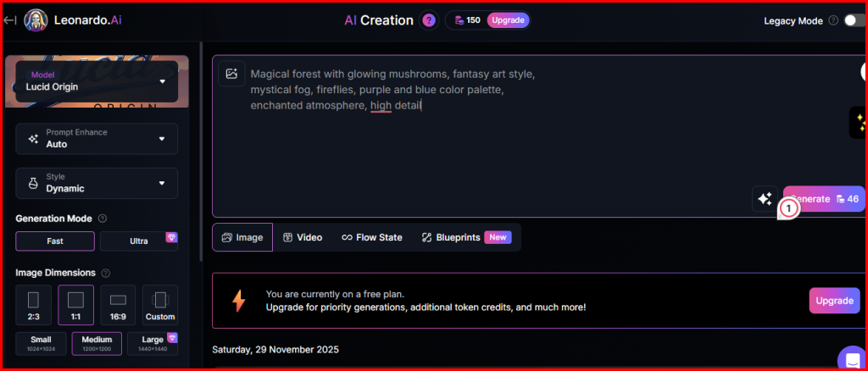Screen dimensions: 868x371
Task: Select Ultra generation mode
Action: pos(139,241)
